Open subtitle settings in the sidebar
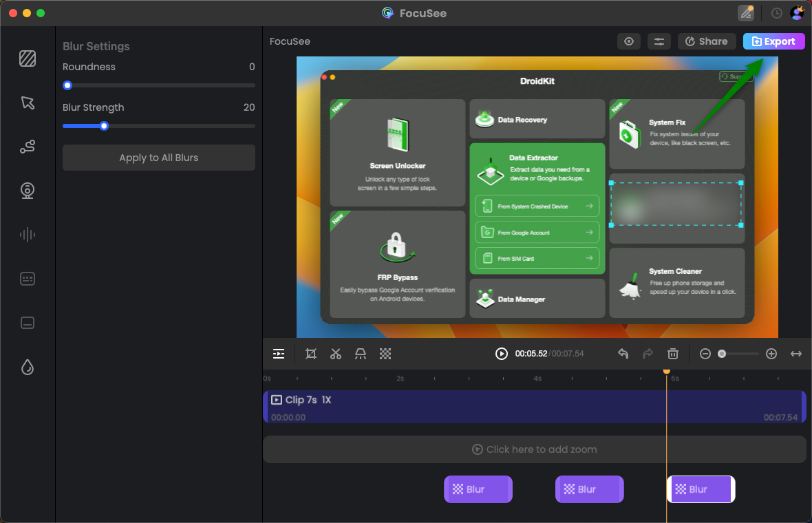The height and width of the screenshot is (523, 812). (28, 323)
